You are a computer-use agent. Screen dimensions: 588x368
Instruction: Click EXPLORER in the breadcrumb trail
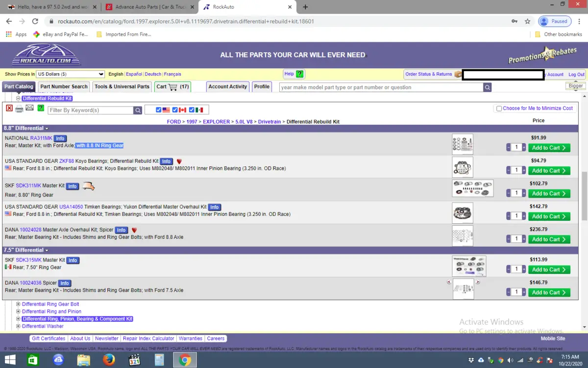[216, 122]
